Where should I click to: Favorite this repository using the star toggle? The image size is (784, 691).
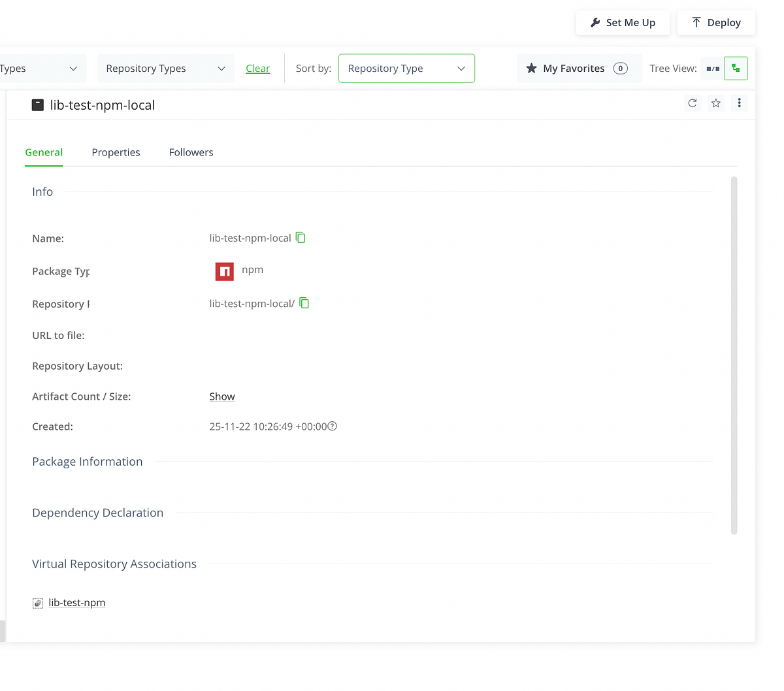coord(715,103)
